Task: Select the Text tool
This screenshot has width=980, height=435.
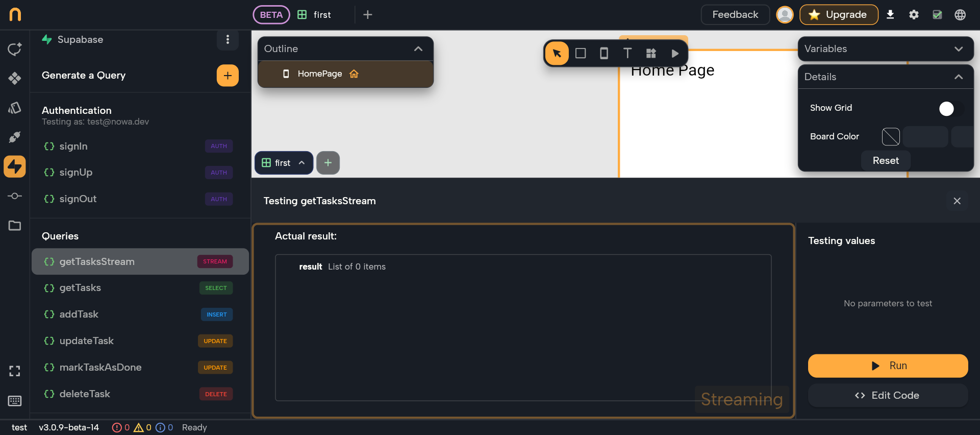Action: coord(627,54)
